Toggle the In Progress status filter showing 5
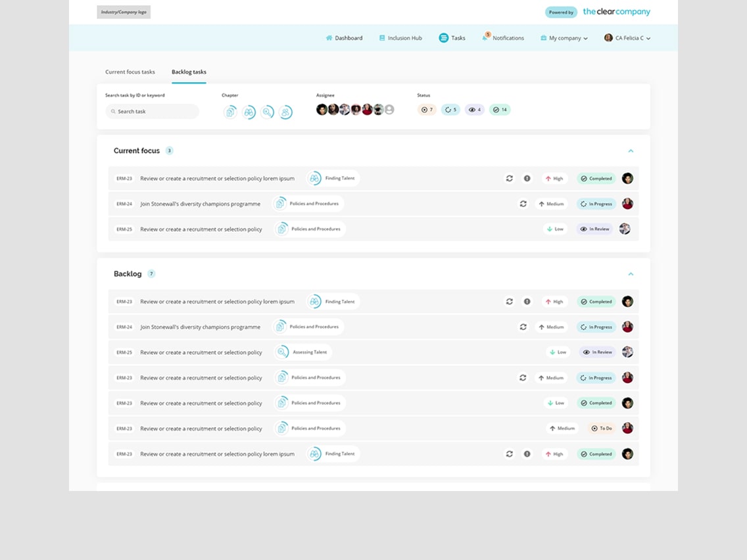This screenshot has width=747, height=560. pyautogui.click(x=450, y=110)
